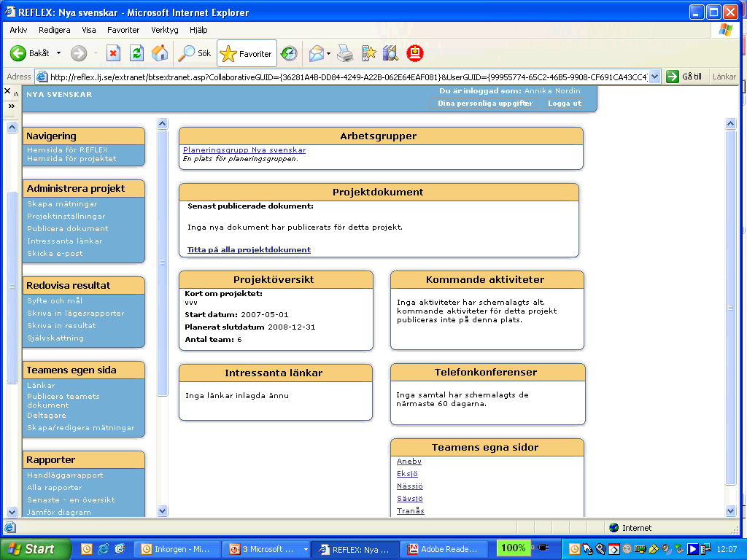The width and height of the screenshot is (747, 560).
Task: Open Syfte och mål link
Action: pos(55,301)
